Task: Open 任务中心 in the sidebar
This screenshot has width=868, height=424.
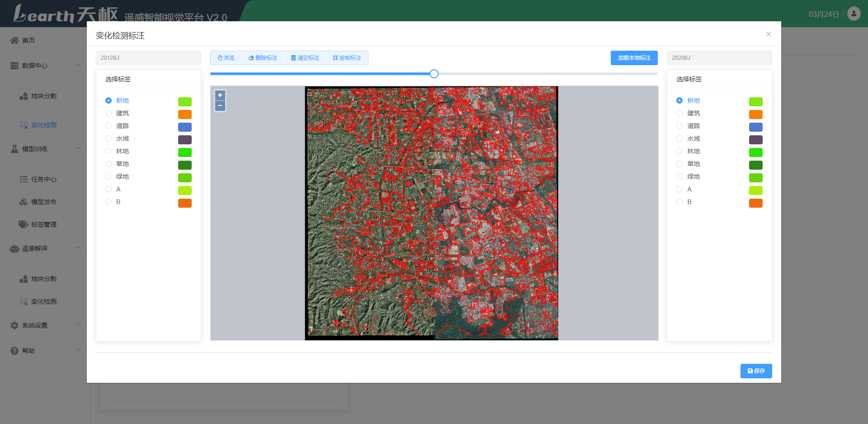Action: point(43,179)
